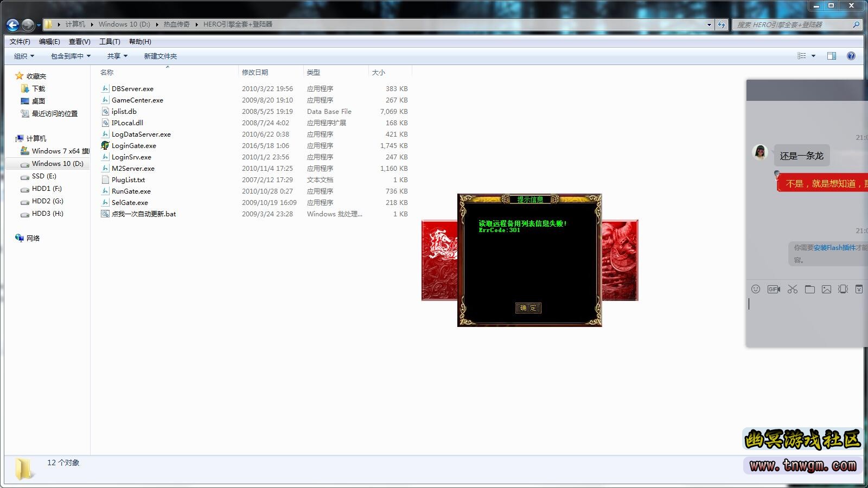Viewport: 868px width, 488px height.
Task: Select 下载 in favorites
Action: click(x=39, y=88)
